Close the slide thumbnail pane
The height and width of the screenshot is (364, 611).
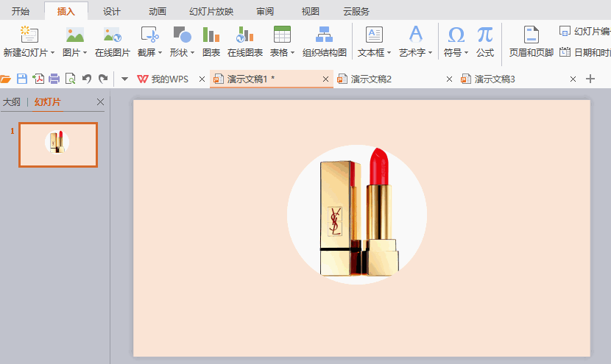point(100,102)
